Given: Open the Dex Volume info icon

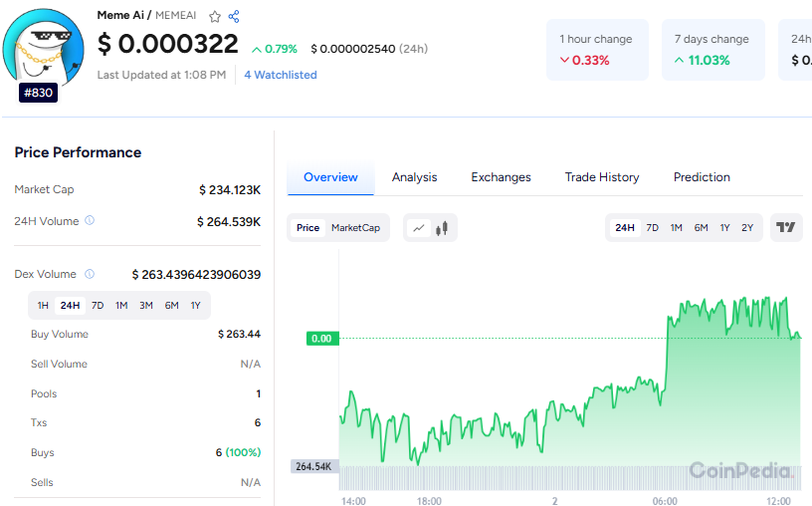Looking at the screenshot, I should pyautogui.click(x=90, y=274).
